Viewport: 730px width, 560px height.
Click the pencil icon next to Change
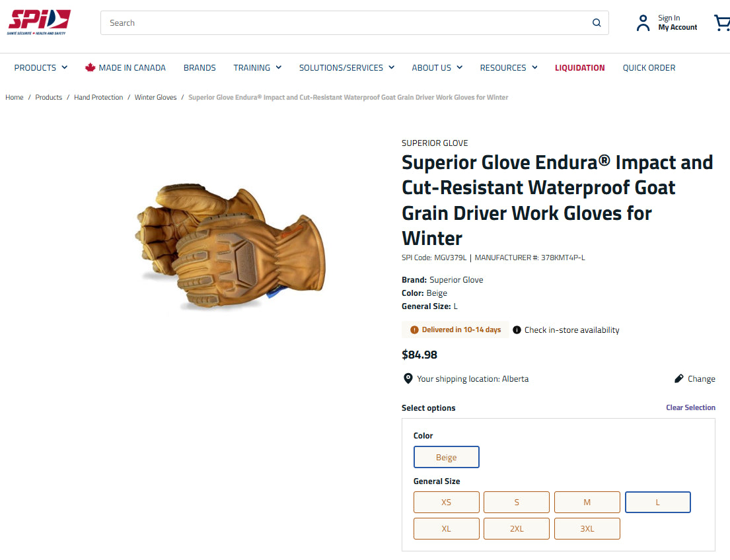678,378
